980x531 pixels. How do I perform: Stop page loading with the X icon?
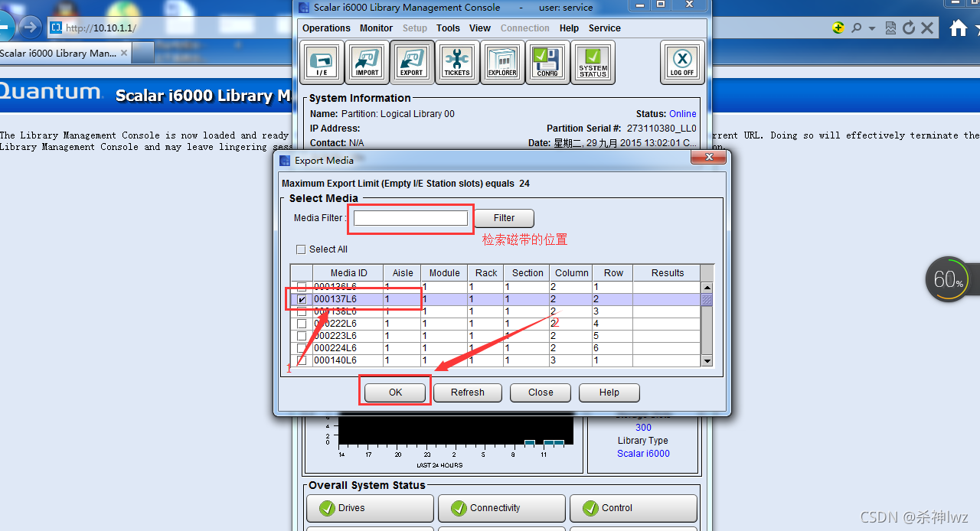coord(926,28)
